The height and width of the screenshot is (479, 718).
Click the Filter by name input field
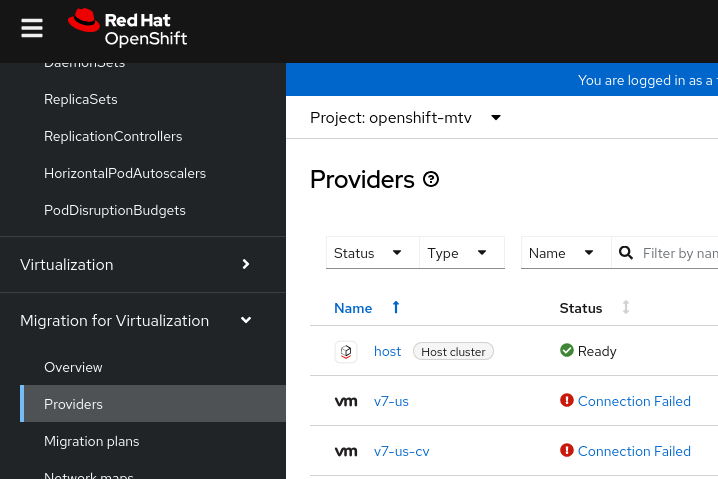(x=680, y=253)
